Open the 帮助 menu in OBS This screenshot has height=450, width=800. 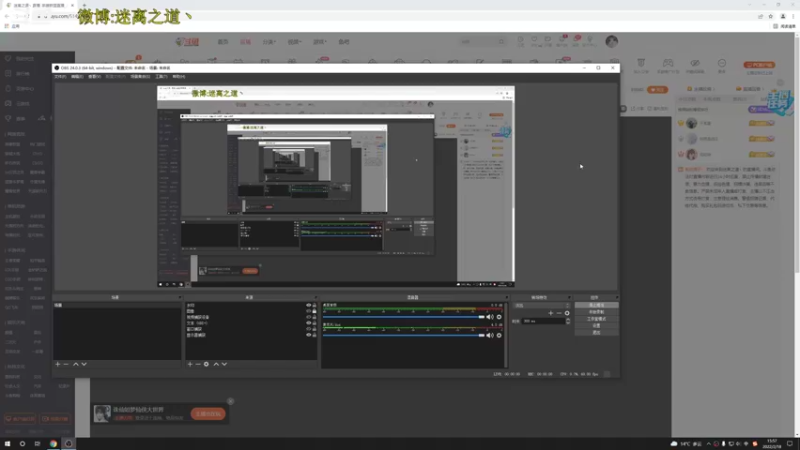click(179, 77)
